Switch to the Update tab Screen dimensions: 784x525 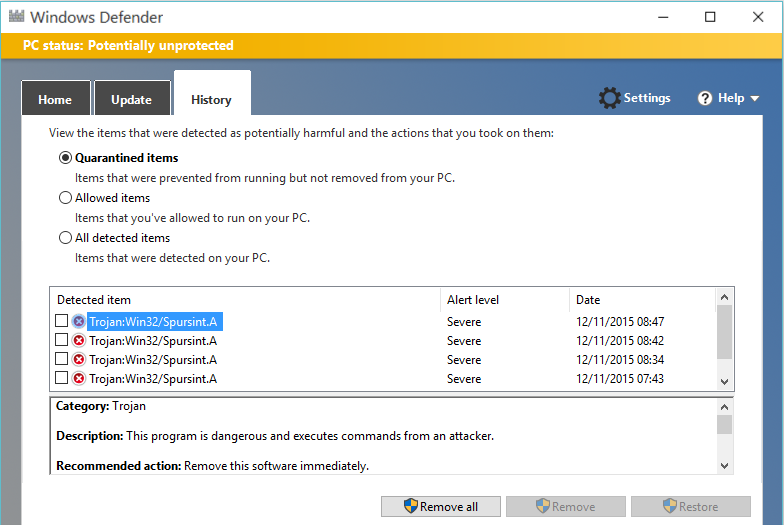click(x=132, y=98)
